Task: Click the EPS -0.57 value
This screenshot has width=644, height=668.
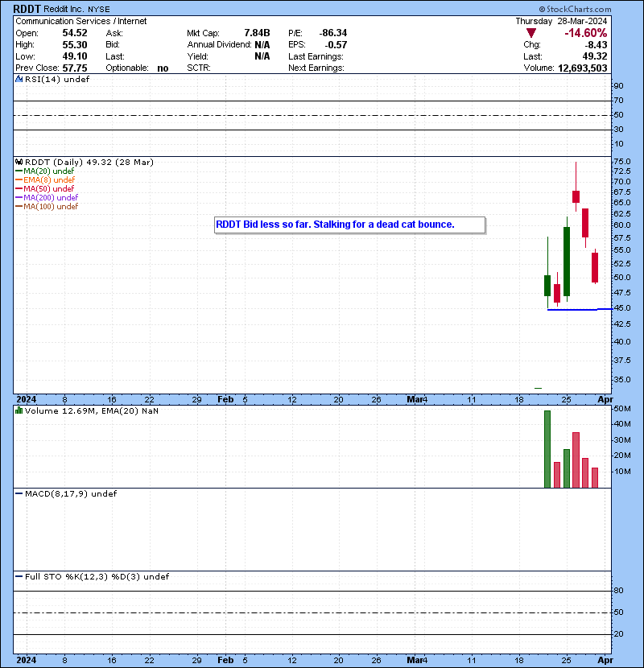Action: 336,45
